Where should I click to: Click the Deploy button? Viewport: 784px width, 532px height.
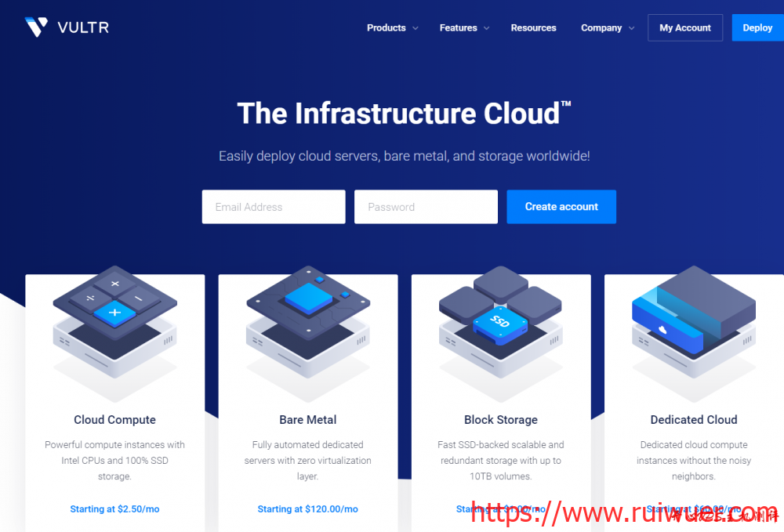pos(757,27)
